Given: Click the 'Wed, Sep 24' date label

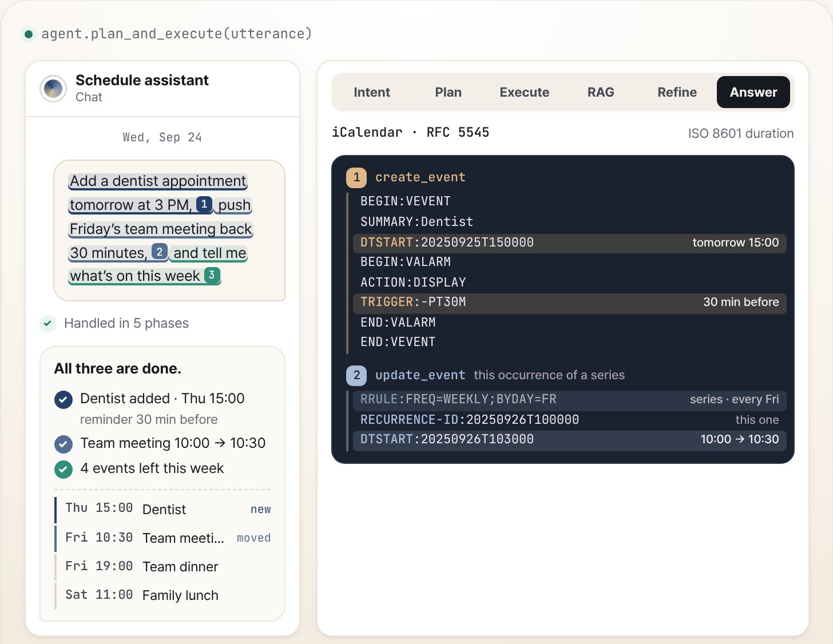Looking at the screenshot, I should coord(162,137).
